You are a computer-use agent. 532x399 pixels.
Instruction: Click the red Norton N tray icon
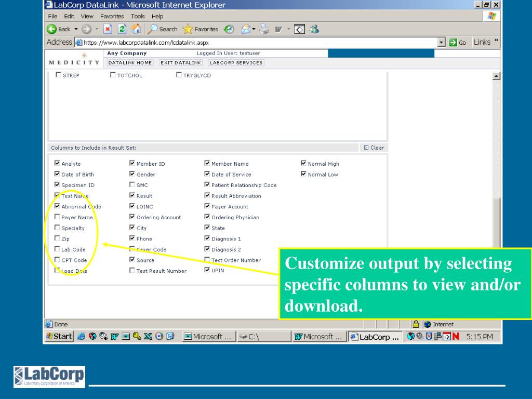pos(456,336)
